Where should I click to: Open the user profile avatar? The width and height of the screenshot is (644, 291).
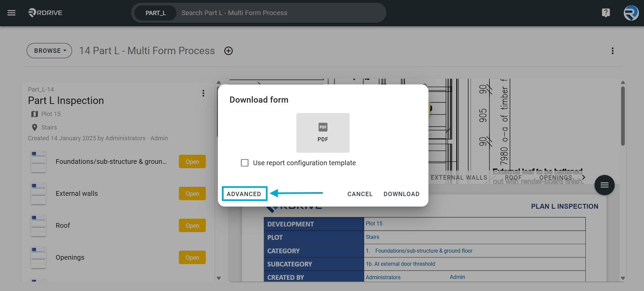tap(631, 13)
